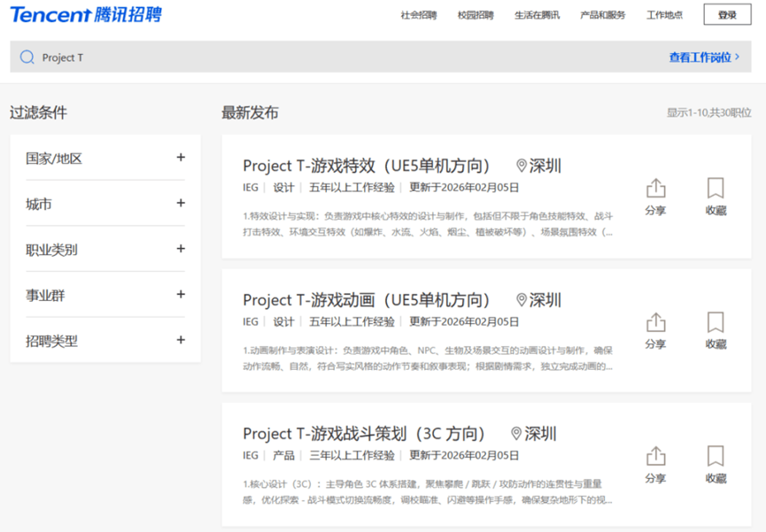Viewport: 766px width, 532px height.
Task: Share the 游戏战斗策划 job posting
Action: click(x=655, y=465)
